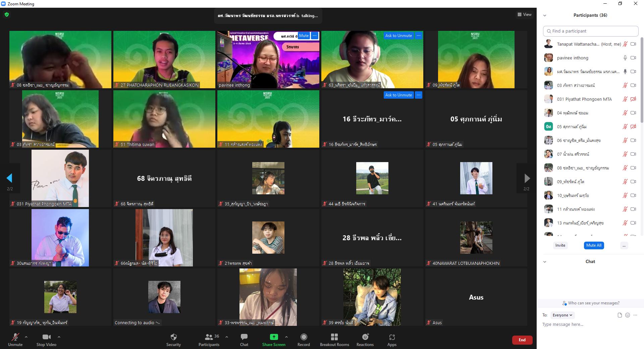Screen dimensions: 644x349
Task: Click green avatar of participant 05 in list
Action: tap(548, 127)
